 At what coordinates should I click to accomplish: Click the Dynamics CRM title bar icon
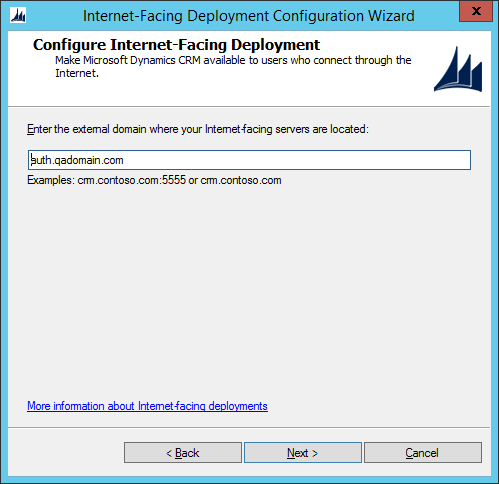click(18, 16)
